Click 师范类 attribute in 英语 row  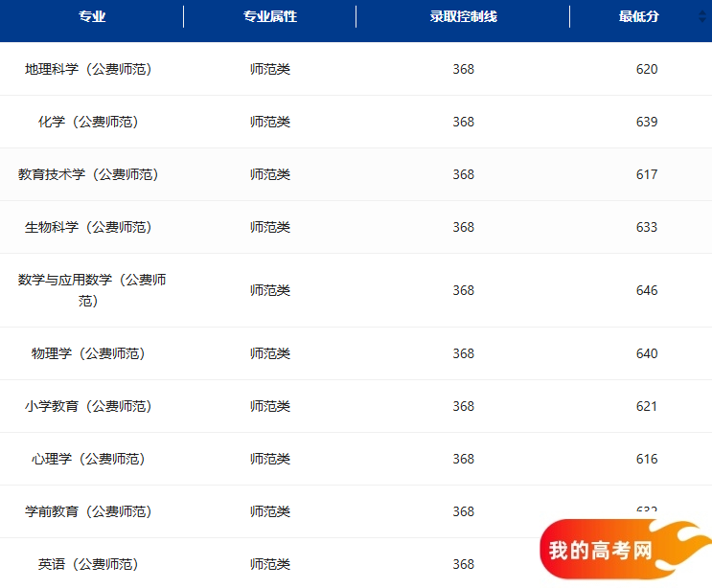(x=270, y=564)
